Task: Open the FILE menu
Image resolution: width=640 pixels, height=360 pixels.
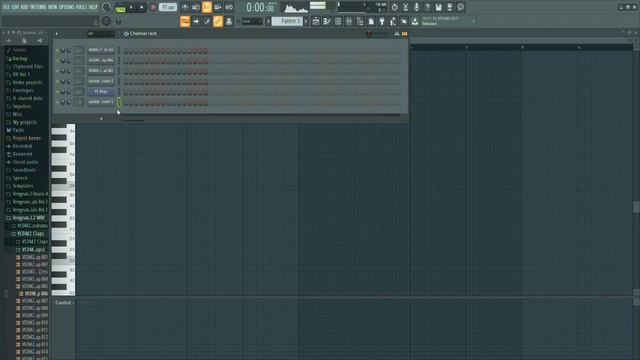Action: (x=6, y=7)
